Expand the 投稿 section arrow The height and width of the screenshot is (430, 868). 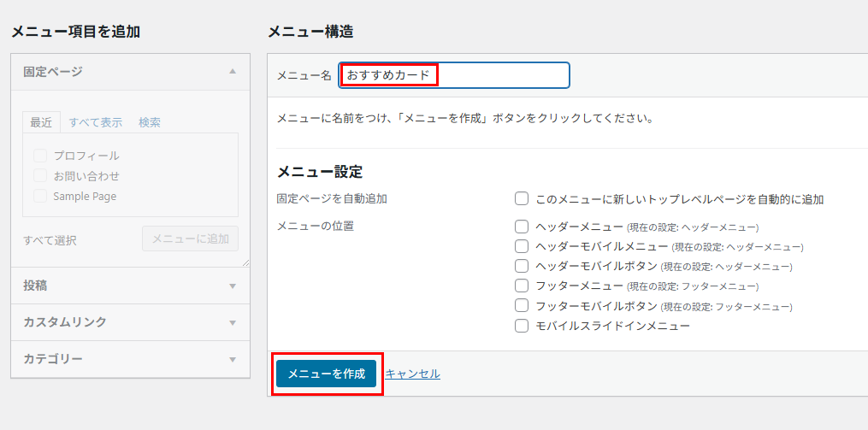[x=233, y=286]
